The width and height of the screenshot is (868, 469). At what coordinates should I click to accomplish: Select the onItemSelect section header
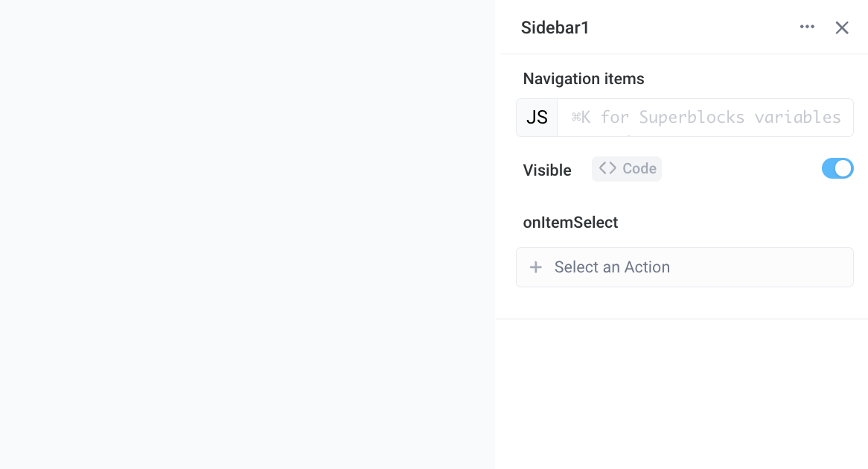[x=570, y=222]
